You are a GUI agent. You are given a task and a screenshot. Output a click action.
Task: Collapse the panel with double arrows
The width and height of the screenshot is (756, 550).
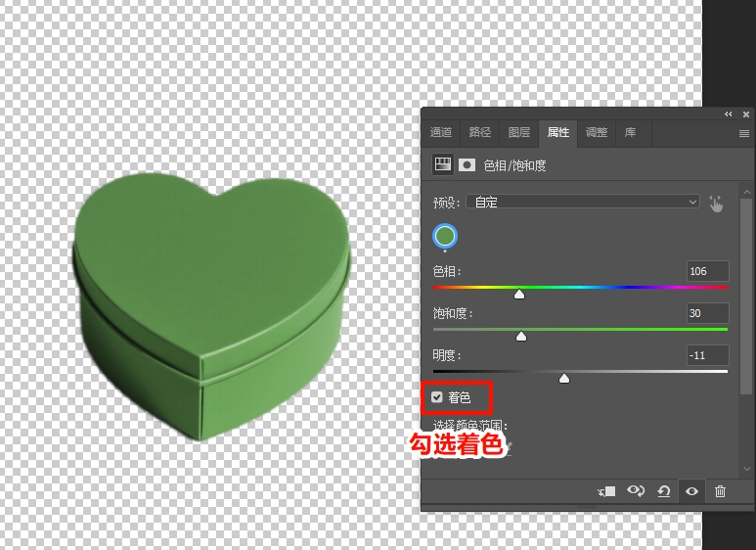[728, 115]
